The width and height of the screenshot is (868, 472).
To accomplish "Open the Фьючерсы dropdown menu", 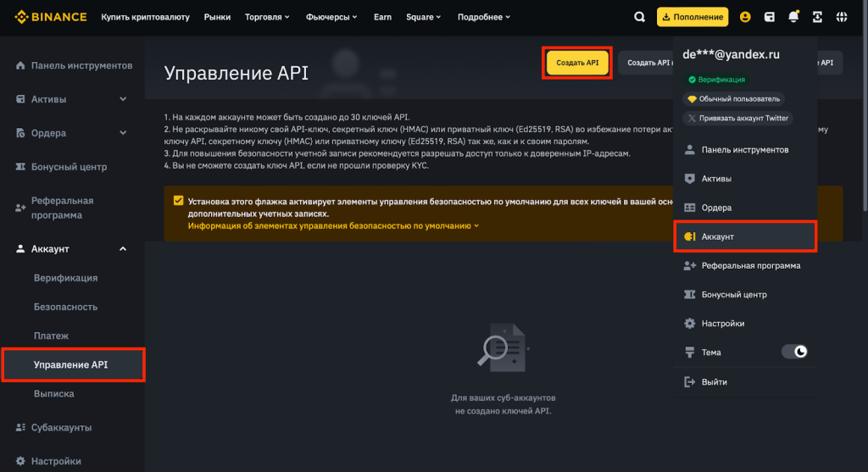I will [331, 17].
